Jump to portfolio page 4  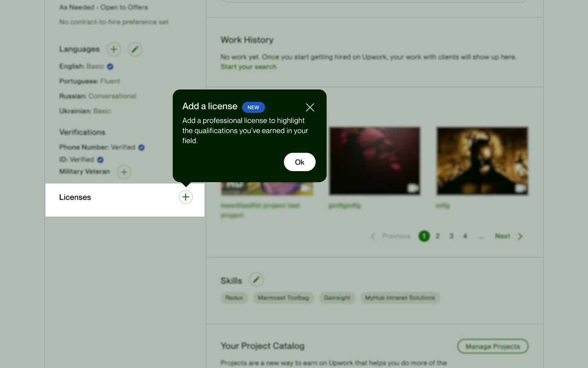465,236
